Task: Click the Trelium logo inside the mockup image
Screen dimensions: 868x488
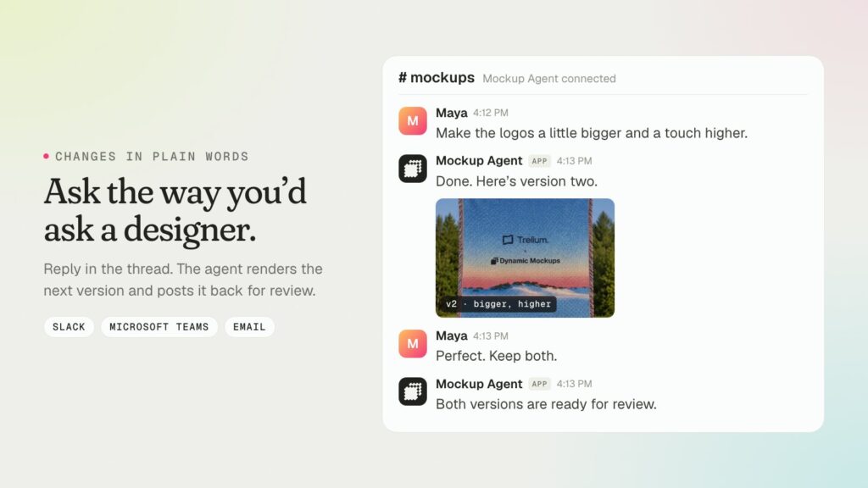Action: [526, 240]
